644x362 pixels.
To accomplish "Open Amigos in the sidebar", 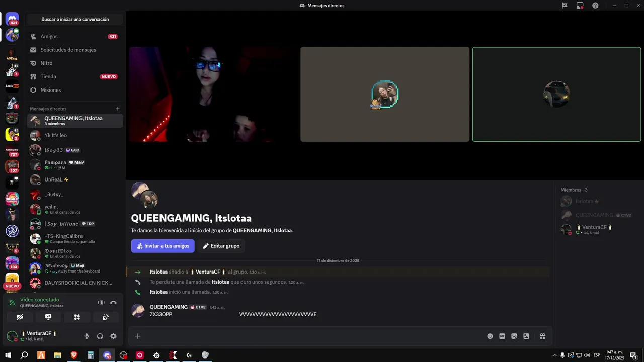I will [75, 37].
